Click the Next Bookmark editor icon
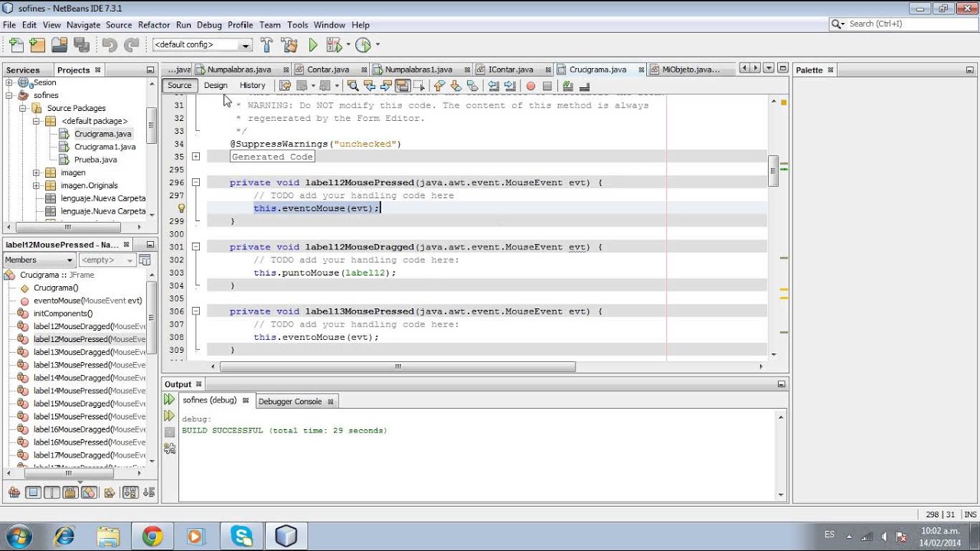980x551 pixels. click(x=456, y=86)
